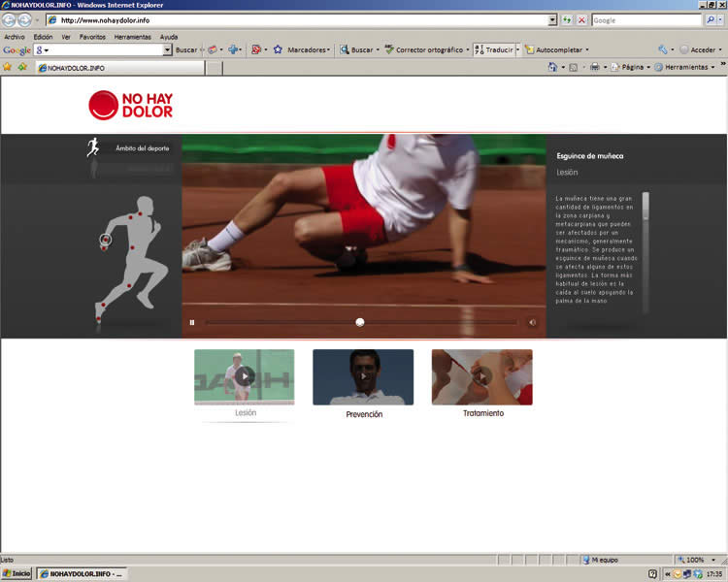Expand the Página menu dropdown
This screenshot has width=728, height=582.
(648, 67)
